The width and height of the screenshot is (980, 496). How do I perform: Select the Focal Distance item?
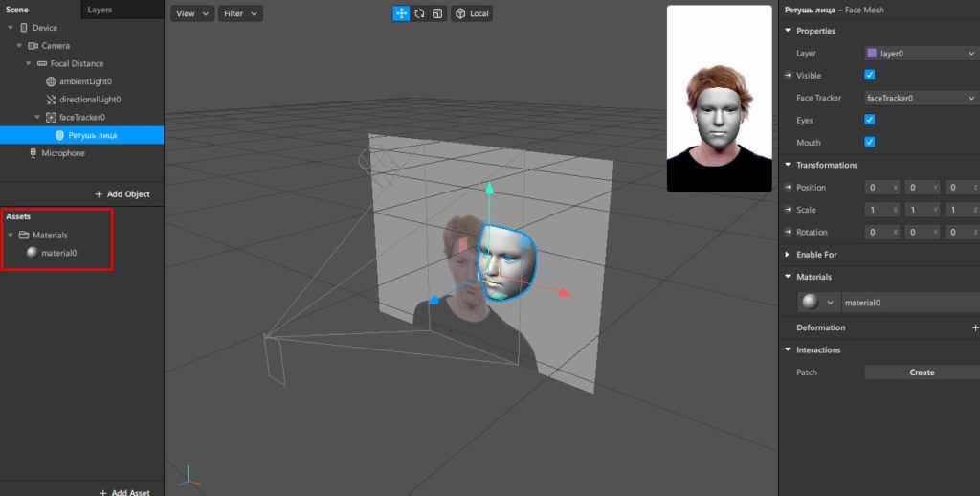(77, 64)
